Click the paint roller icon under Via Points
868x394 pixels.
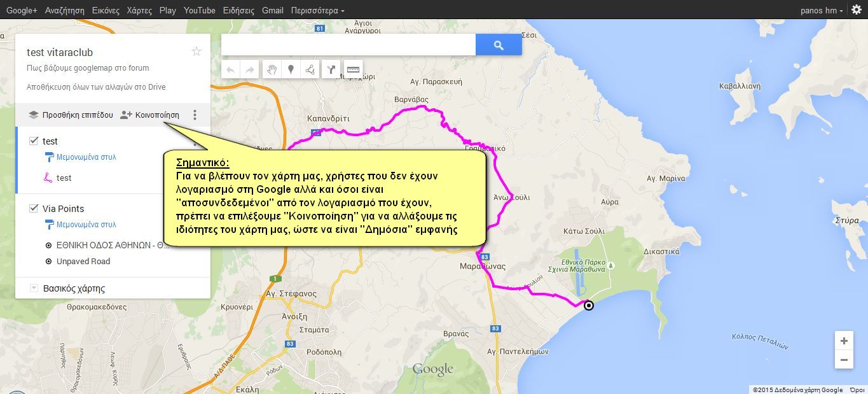(48, 225)
